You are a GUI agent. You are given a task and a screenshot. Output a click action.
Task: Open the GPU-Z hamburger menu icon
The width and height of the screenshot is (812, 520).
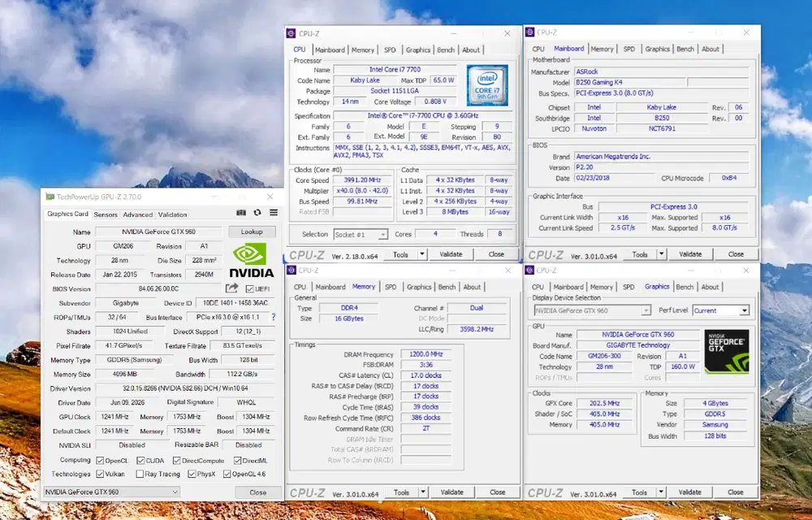(x=274, y=213)
